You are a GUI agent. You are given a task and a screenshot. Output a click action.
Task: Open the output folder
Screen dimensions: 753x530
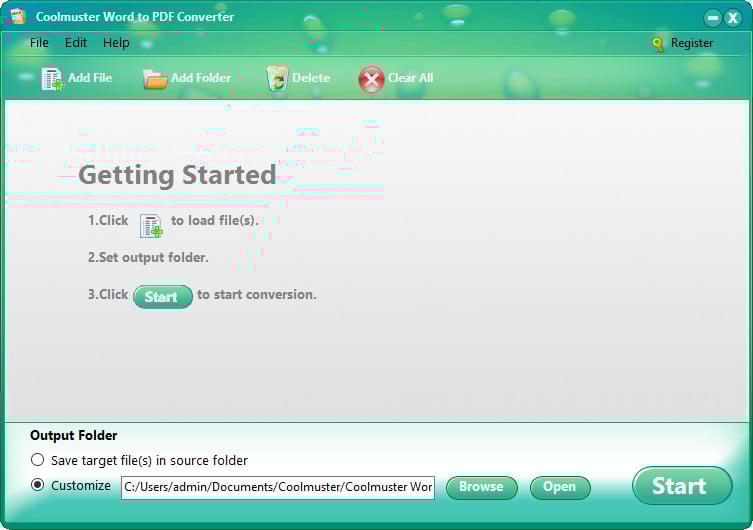click(x=560, y=487)
